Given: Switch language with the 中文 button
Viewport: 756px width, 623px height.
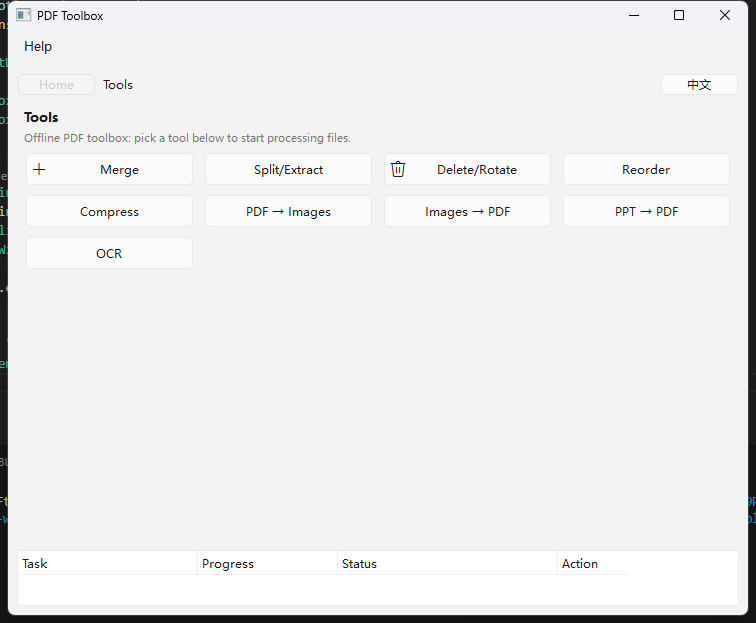Looking at the screenshot, I should pos(699,85).
